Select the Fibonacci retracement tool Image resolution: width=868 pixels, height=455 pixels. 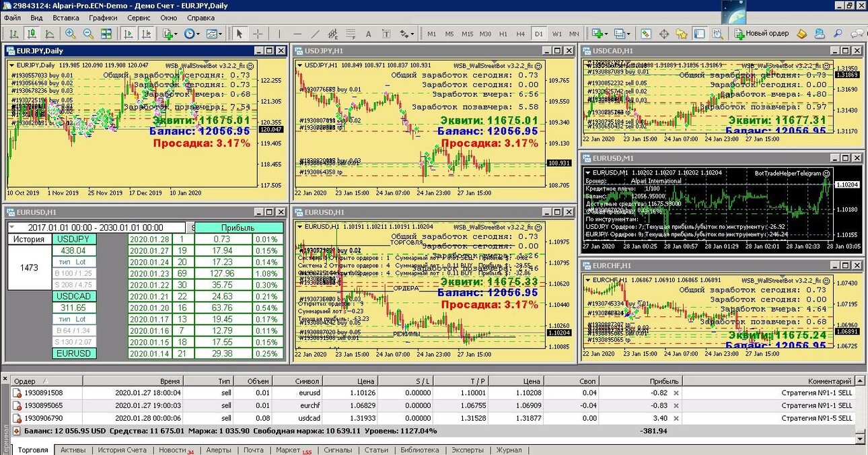point(351,34)
